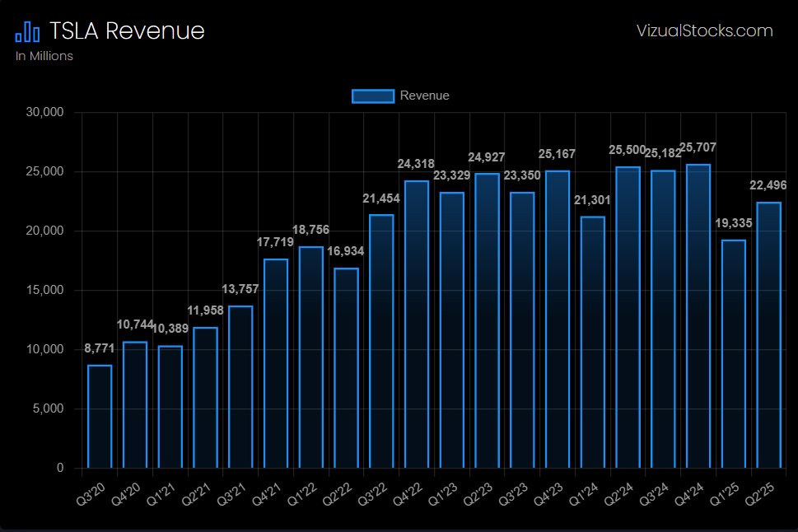Click the 30,000 y-axis label

(x=44, y=112)
